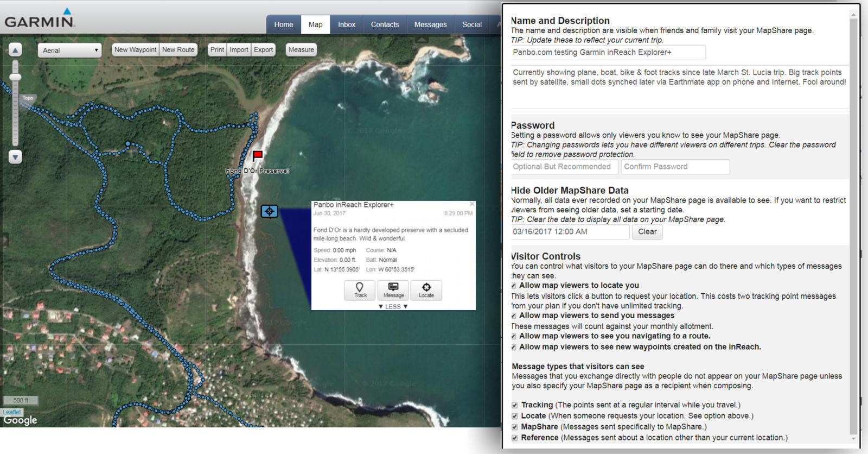Click the Garmin logo
The image size is (868, 454).
[x=40, y=18]
